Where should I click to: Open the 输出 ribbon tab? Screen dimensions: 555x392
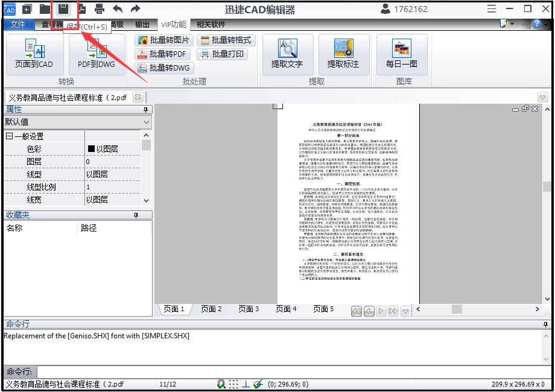(143, 25)
